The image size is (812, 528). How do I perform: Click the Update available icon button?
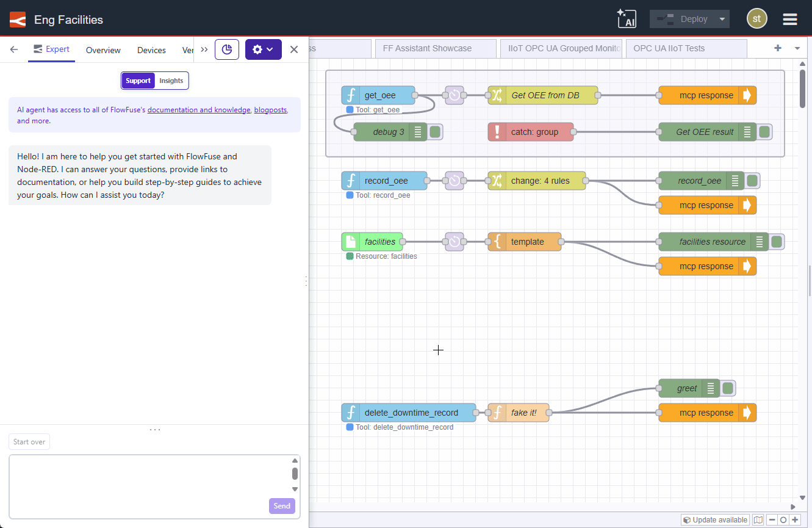coord(714,519)
